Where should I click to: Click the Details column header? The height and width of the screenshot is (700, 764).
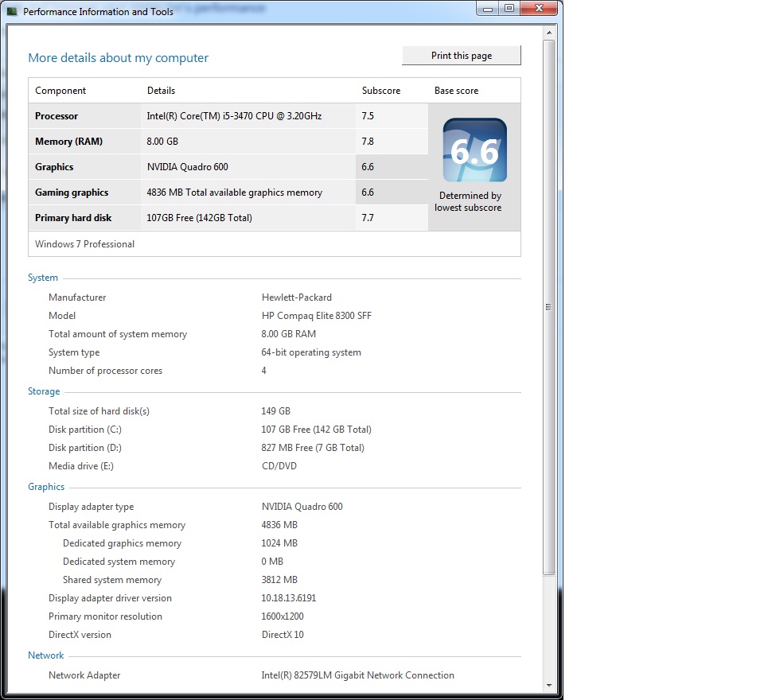[x=161, y=91]
